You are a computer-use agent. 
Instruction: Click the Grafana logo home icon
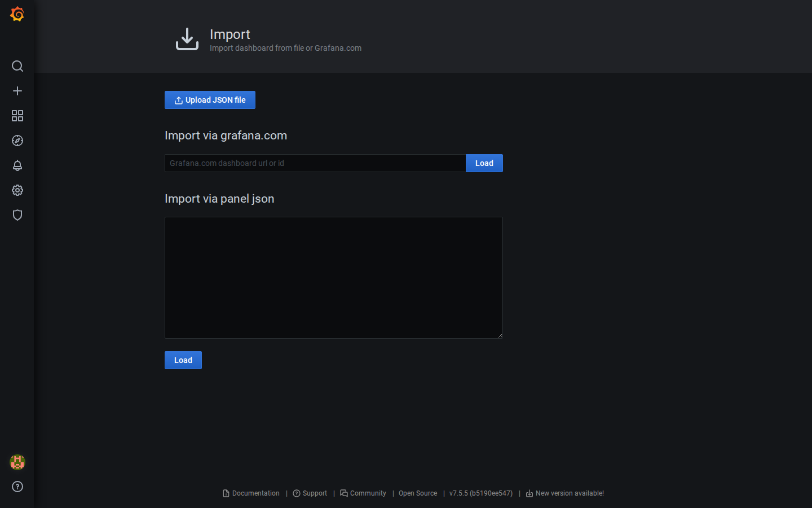17,14
